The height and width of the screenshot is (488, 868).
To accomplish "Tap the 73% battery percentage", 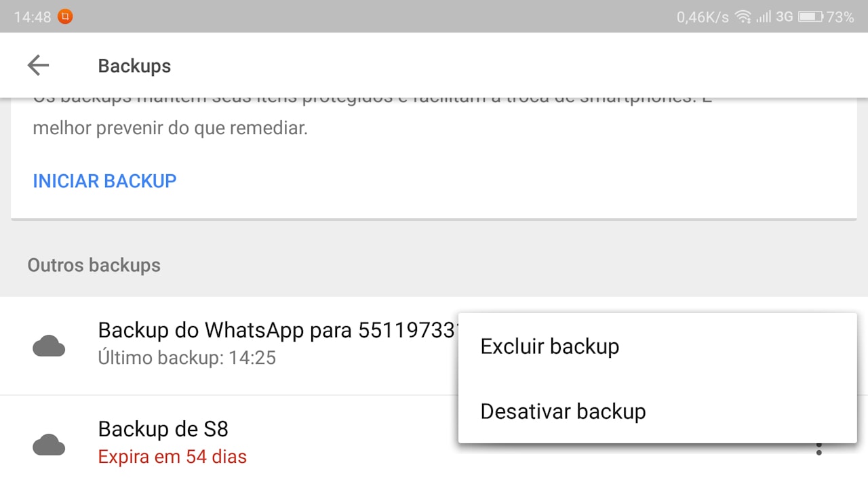I will (840, 17).
